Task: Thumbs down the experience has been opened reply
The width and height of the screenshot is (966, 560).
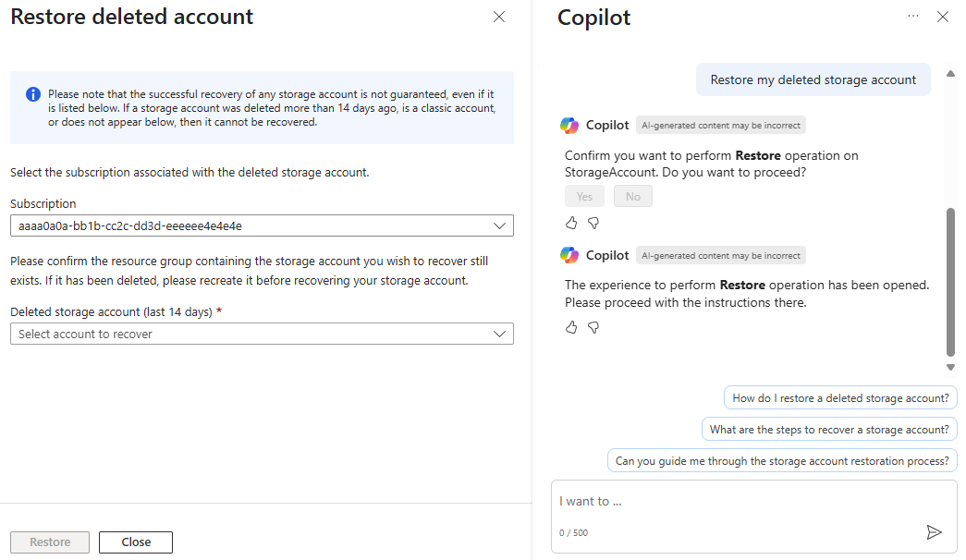Action: (x=593, y=327)
